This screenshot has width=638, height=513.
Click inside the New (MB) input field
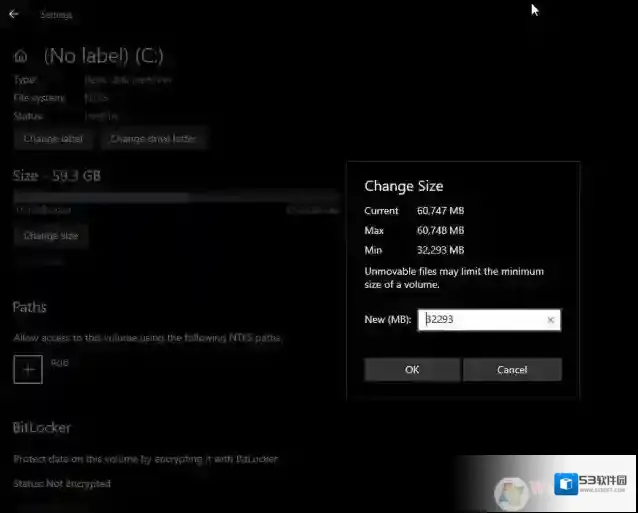pyautogui.click(x=482, y=320)
